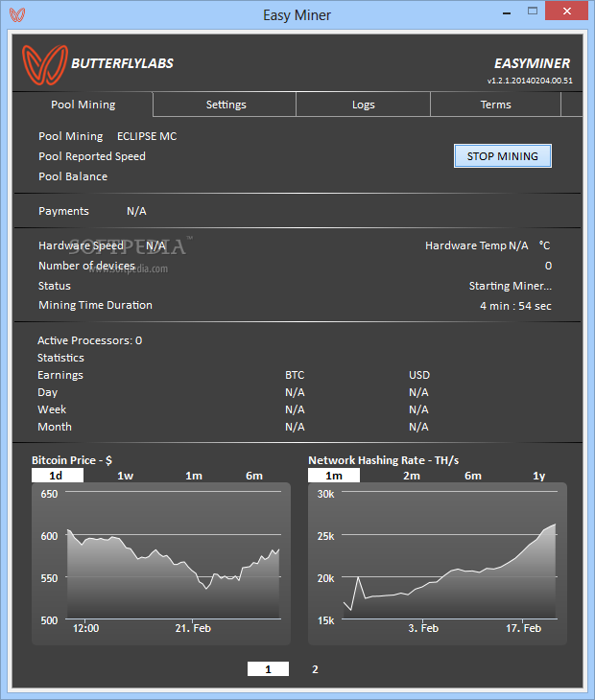Maximize the Easy Miner window
The height and width of the screenshot is (700, 595).
(x=533, y=12)
